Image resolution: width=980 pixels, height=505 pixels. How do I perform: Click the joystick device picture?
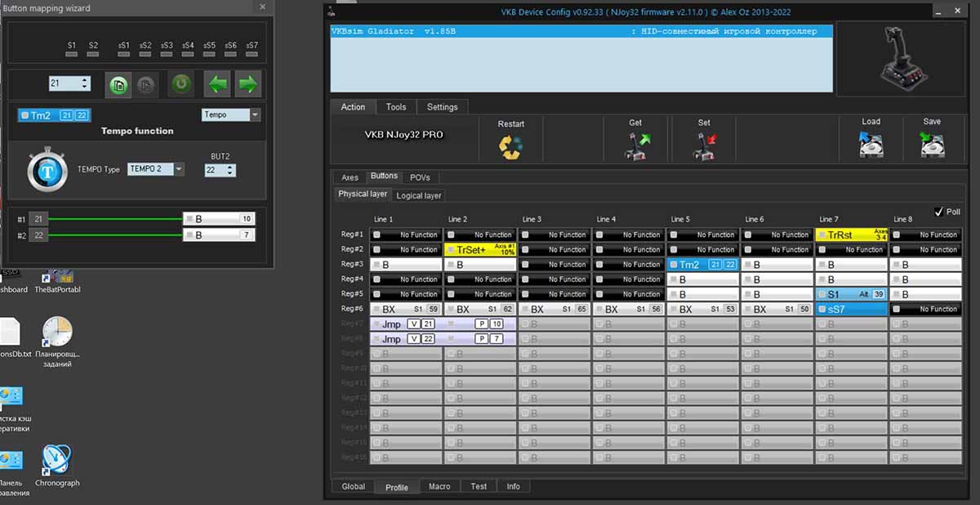coord(904,58)
